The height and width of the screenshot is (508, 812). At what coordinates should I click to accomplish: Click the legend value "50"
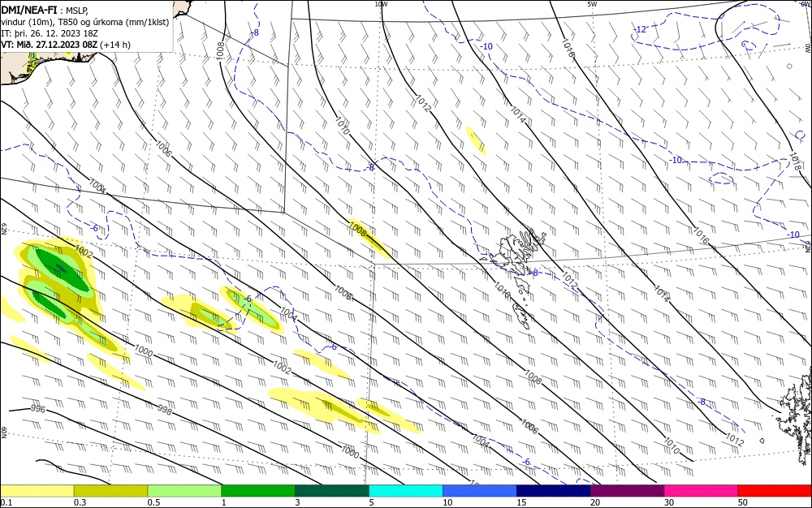coord(743,502)
